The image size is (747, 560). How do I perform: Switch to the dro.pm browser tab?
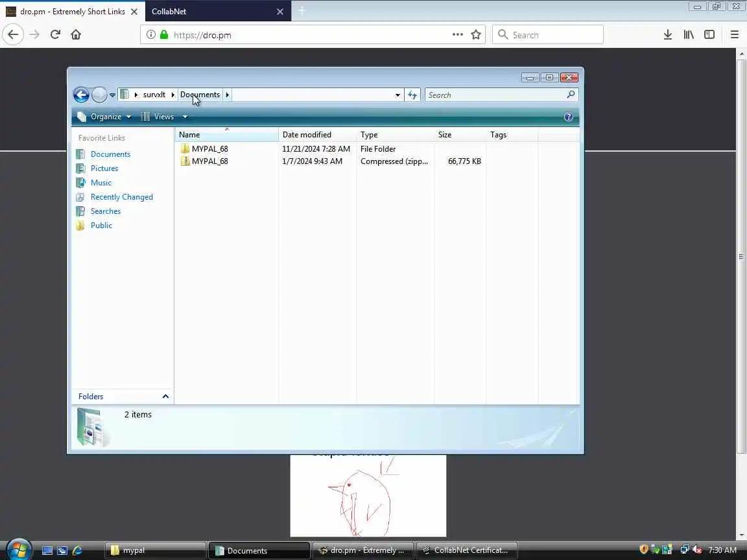click(72, 11)
